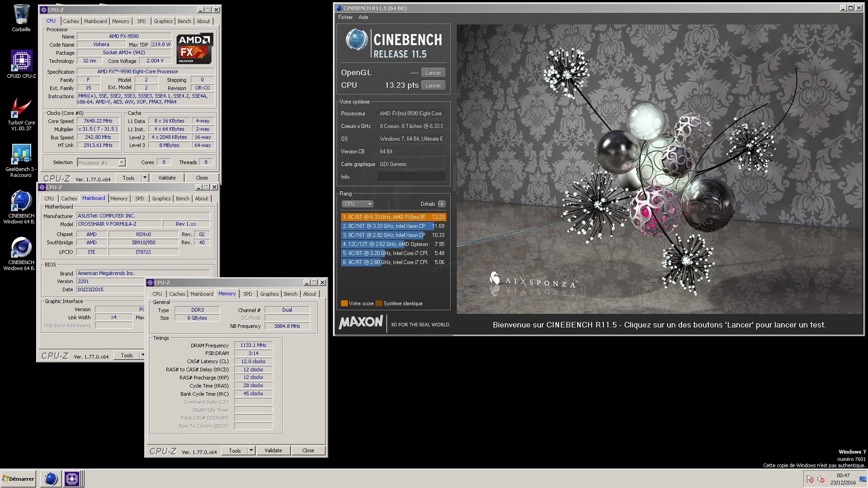The width and height of the screenshot is (868, 488).
Task: Select ranking row 8C/8T @ 6.33 GHz AMD FX
Action: pos(393,217)
